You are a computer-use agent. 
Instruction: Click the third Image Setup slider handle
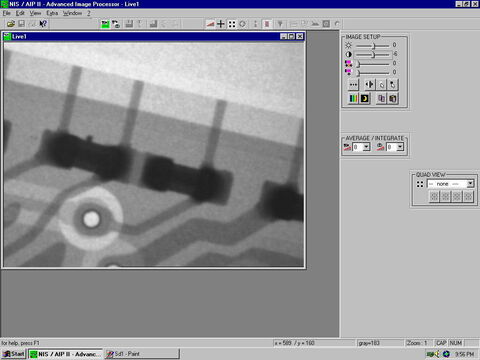pyautogui.click(x=358, y=63)
